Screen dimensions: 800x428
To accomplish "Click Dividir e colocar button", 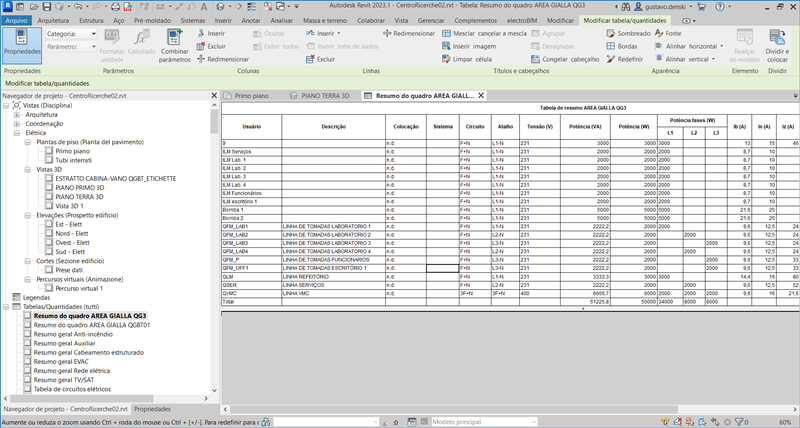I will point(776,46).
